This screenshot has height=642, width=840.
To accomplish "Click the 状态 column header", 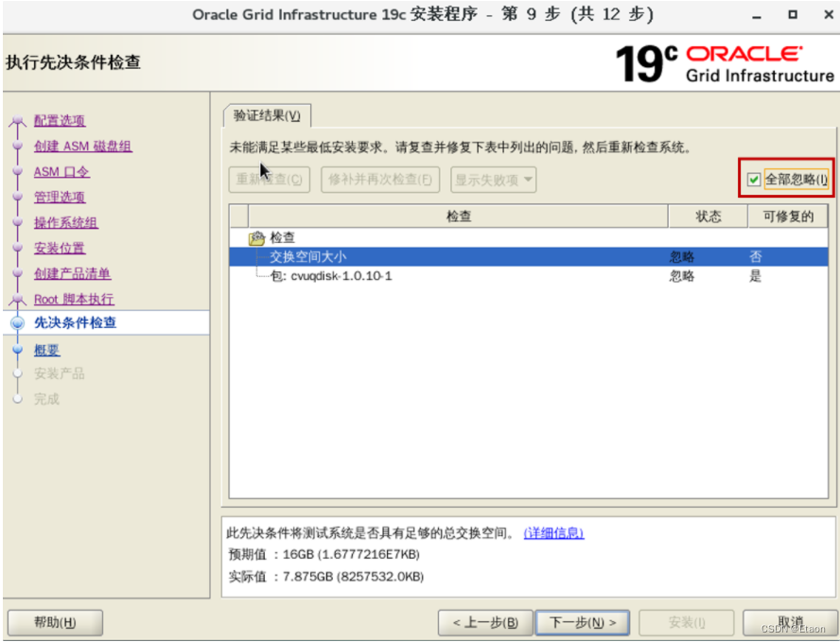I will [708, 217].
